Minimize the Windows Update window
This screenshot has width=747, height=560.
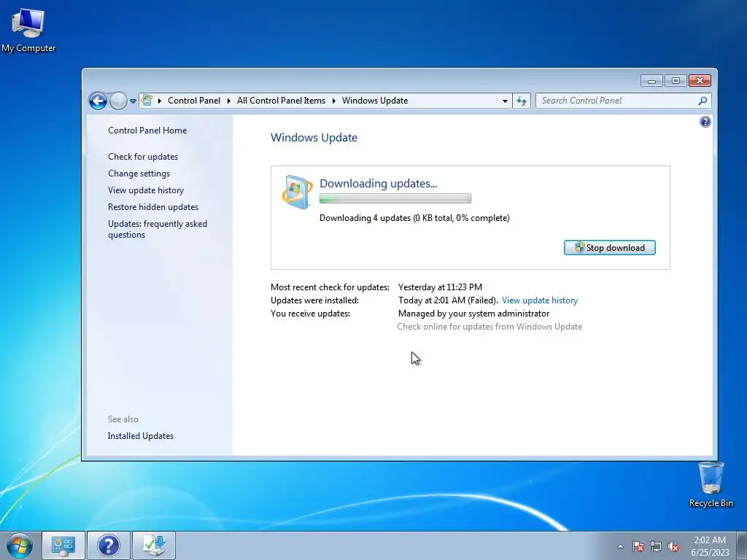click(651, 80)
